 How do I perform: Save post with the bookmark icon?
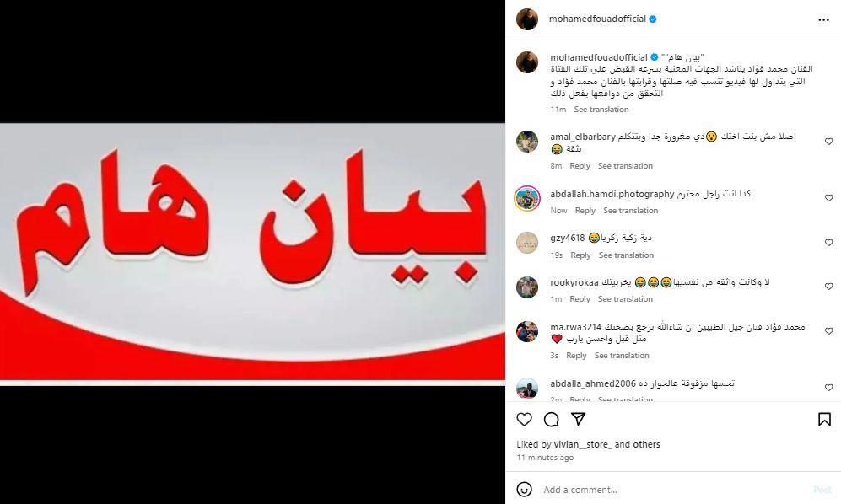pos(824,419)
